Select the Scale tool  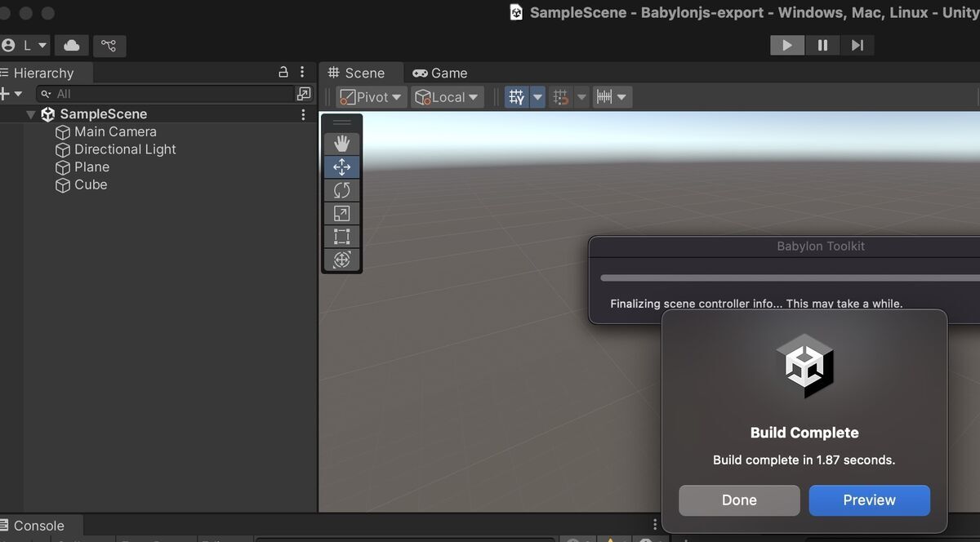point(341,214)
